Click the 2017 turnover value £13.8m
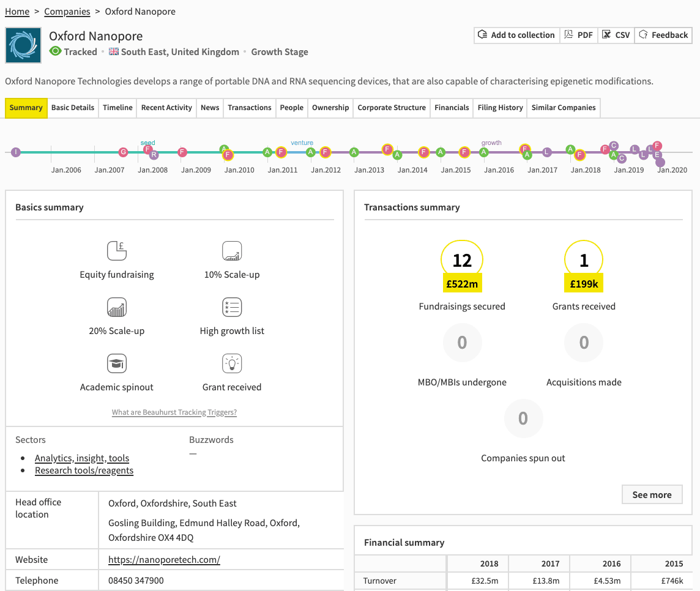Viewport: 700px width, 591px height. (546, 581)
